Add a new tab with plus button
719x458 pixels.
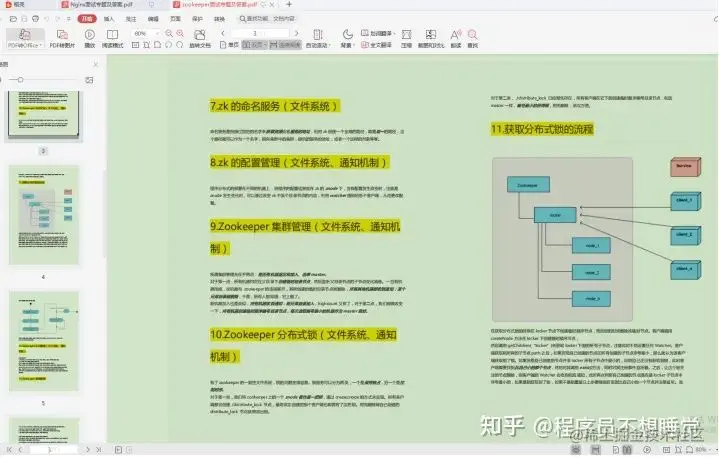coord(289,5)
